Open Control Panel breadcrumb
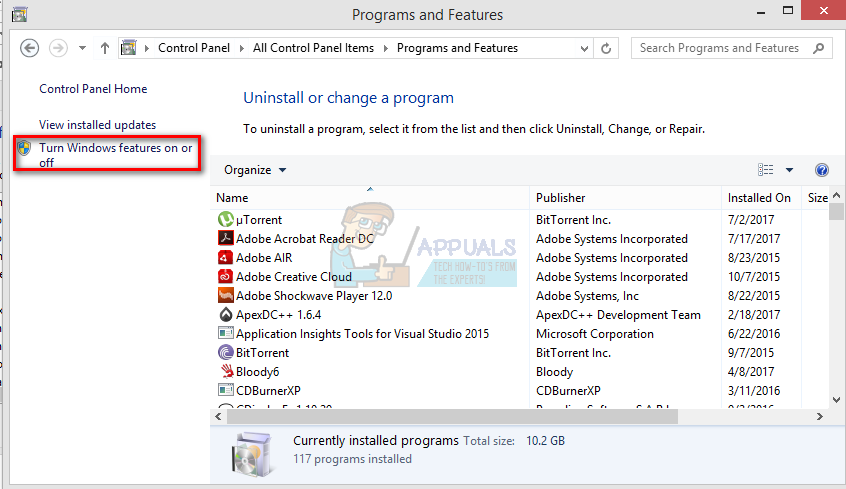 (x=194, y=48)
